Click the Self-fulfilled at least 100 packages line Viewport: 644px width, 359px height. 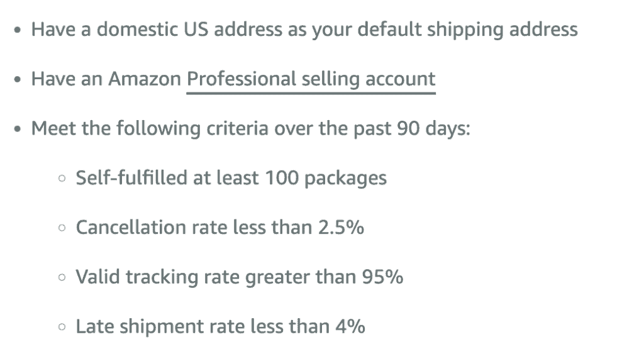pyautogui.click(x=231, y=178)
